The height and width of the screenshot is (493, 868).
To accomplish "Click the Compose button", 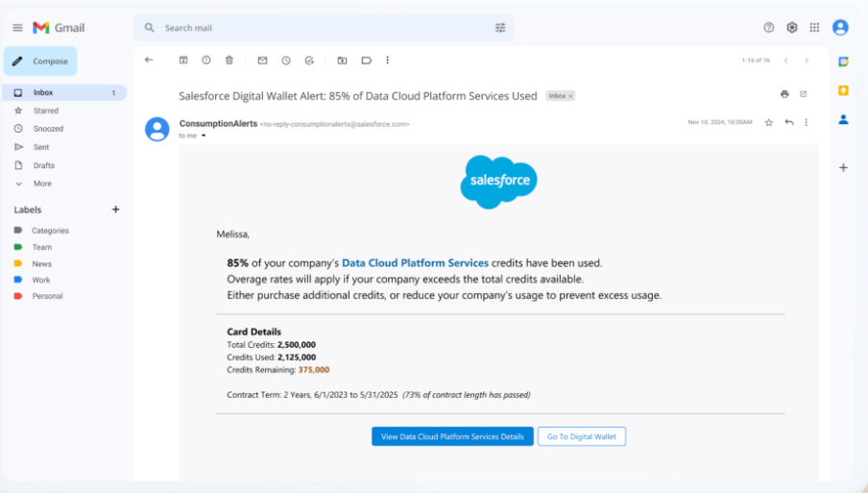I will pyautogui.click(x=40, y=61).
